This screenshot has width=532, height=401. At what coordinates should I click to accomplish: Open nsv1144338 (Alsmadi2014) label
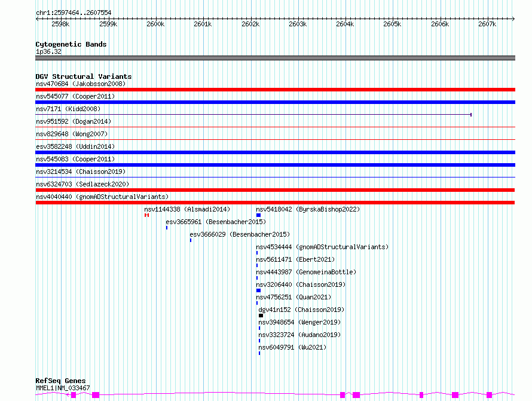(187, 209)
